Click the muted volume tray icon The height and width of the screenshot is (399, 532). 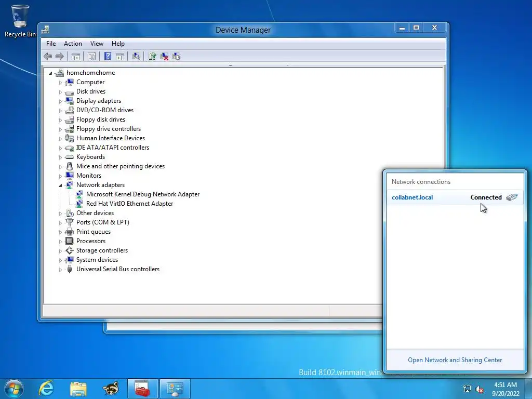(480, 389)
